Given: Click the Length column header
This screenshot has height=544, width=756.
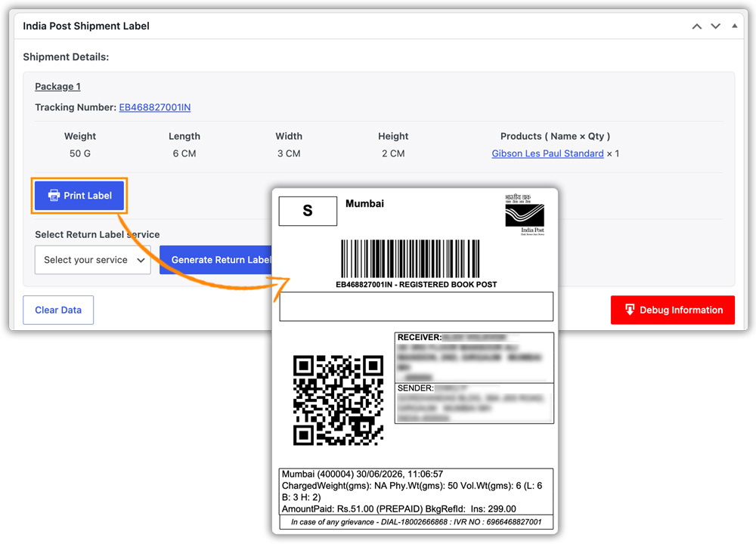Looking at the screenshot, I should click(184, 136).
